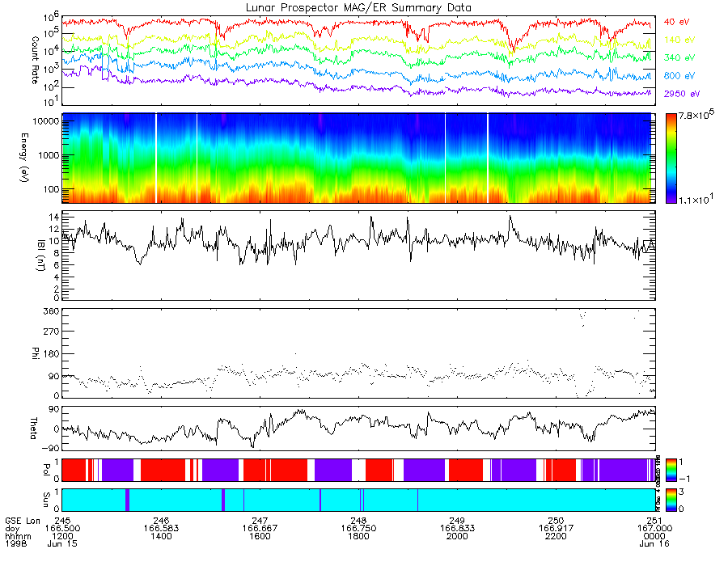Select the '2950 eV' legend label
The width and height of the screenshot is (728, 566).
tap(682, 94)
